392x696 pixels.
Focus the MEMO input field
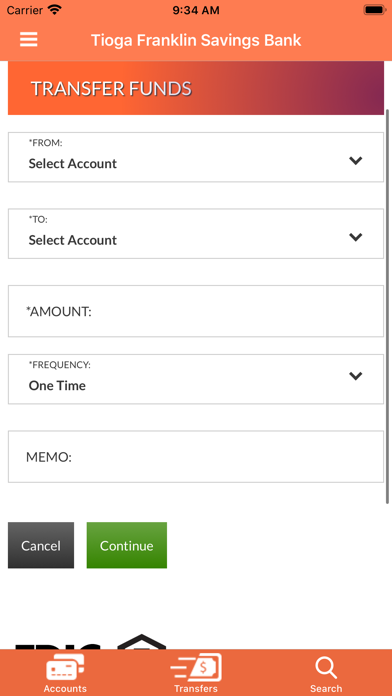click(x=196, y=456)
